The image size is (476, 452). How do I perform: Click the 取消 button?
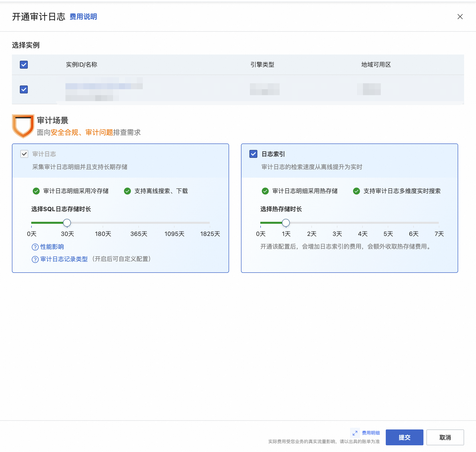coord(445,437)
